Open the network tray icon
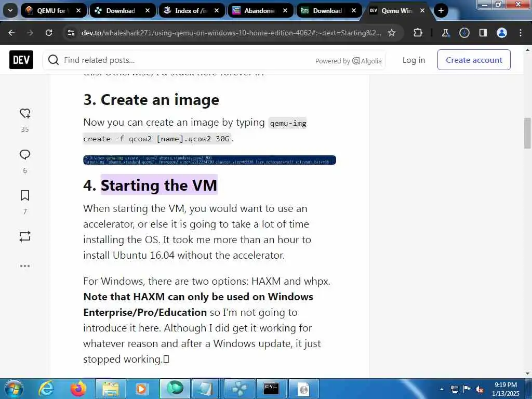This screenshot has height=399, width=532. 454,389
